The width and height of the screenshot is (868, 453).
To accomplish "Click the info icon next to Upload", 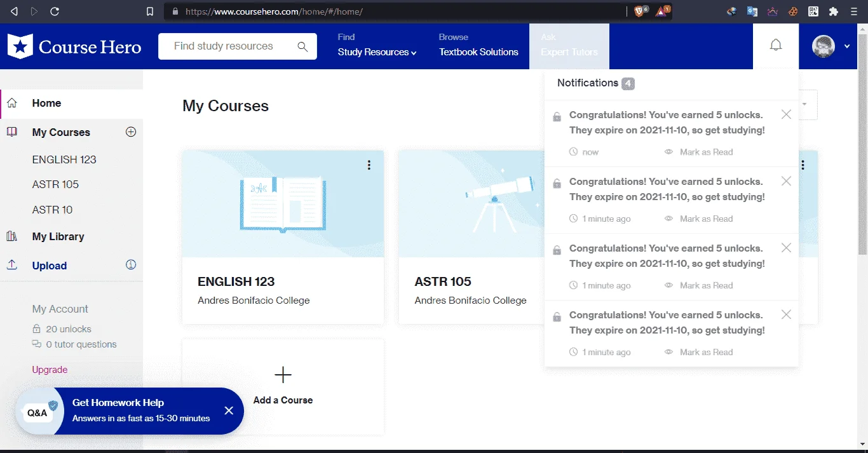I will [x=131, y=265].
